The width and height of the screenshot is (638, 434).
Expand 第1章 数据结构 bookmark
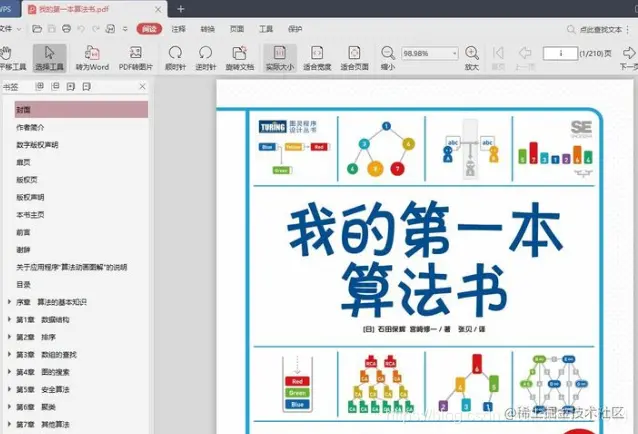click(x=9, y=319)
